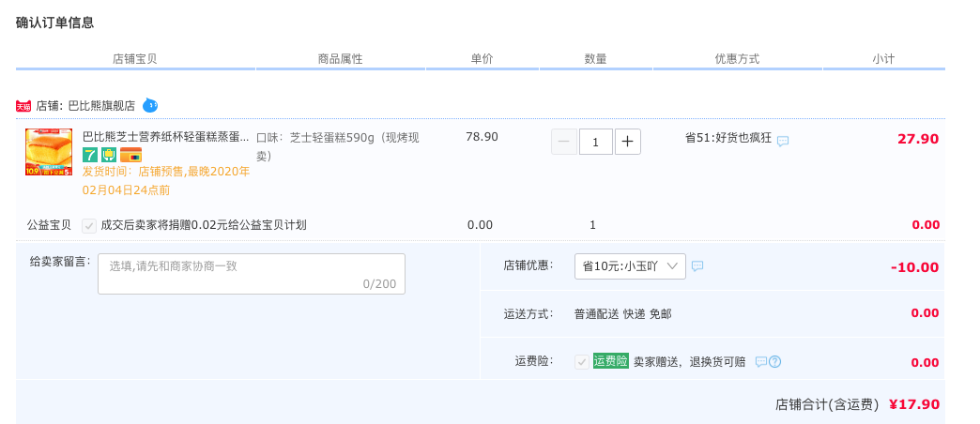Click the 数量 column header
Image resolution: width=980 pixels, height=424 pixels.
pos(596,59)
